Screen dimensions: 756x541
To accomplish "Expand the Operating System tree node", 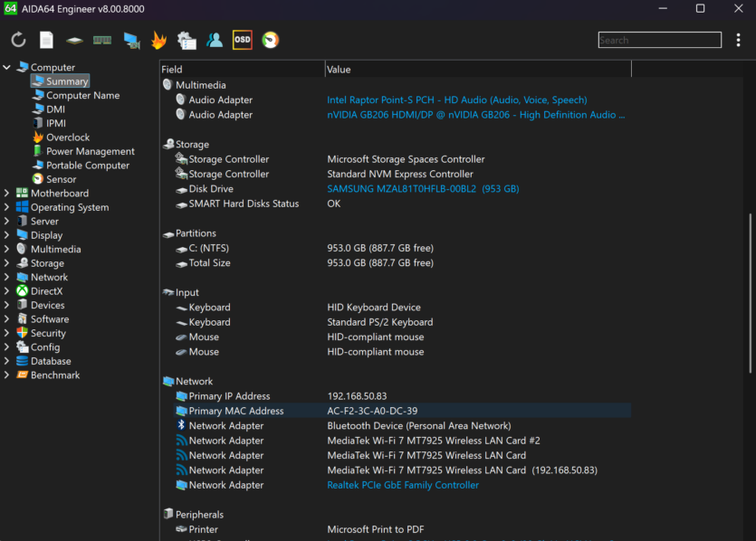I will pyautogui.click(x=6, y=207).
